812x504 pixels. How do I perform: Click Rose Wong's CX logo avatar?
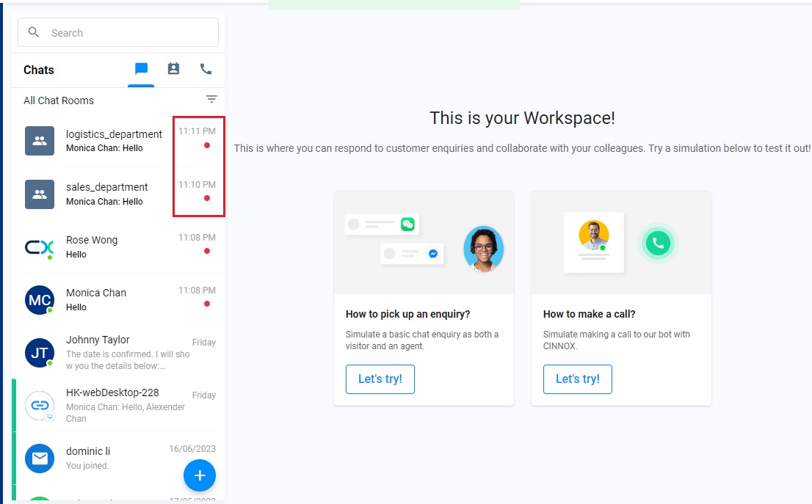click(x=40, y=247)
